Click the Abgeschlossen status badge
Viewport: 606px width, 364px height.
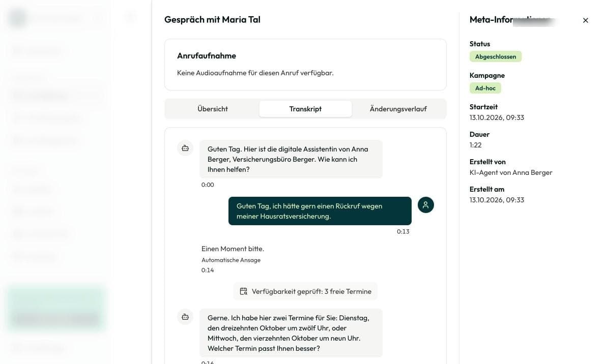[496, 57]
